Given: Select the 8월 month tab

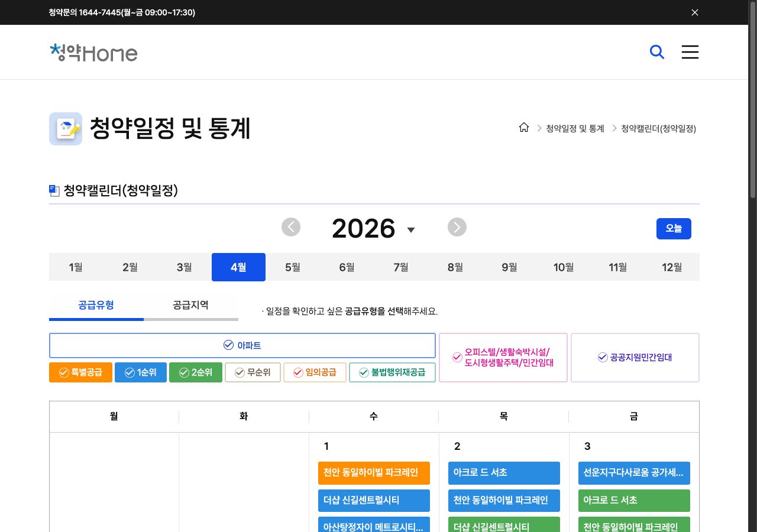Looking at the screenshot, I should tap(455, 267).
